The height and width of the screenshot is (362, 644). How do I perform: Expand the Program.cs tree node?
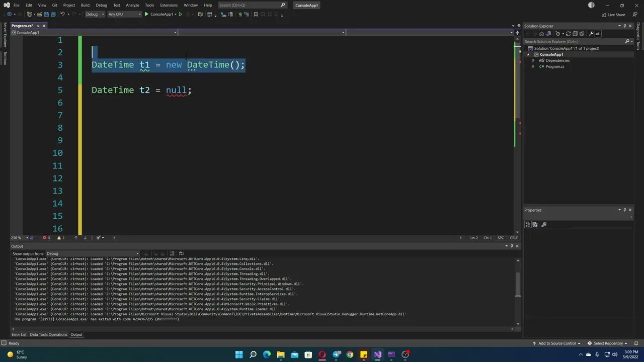tap(533, 66)
